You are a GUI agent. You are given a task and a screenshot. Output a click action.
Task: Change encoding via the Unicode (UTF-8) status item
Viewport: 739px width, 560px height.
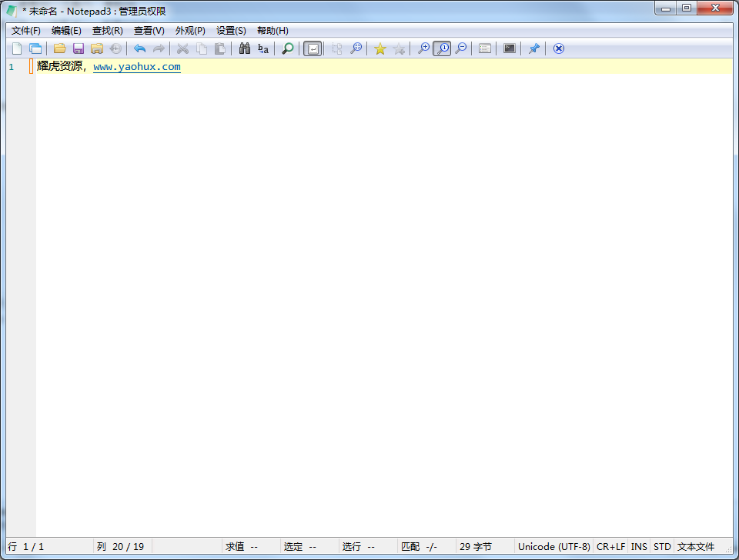tap(553, 546)
